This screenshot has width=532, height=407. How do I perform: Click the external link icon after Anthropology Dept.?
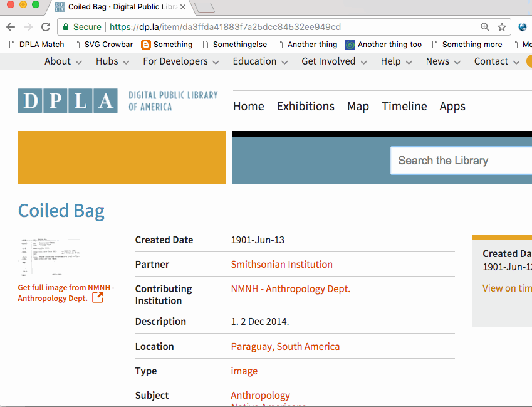[98, 298]
